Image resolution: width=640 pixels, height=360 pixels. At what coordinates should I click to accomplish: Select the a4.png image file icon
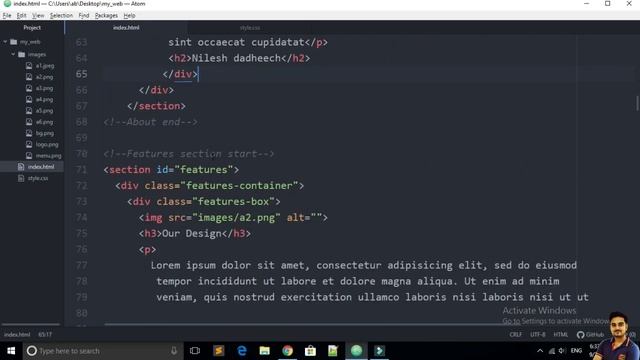pyautogui.click(x=29, y=99)
